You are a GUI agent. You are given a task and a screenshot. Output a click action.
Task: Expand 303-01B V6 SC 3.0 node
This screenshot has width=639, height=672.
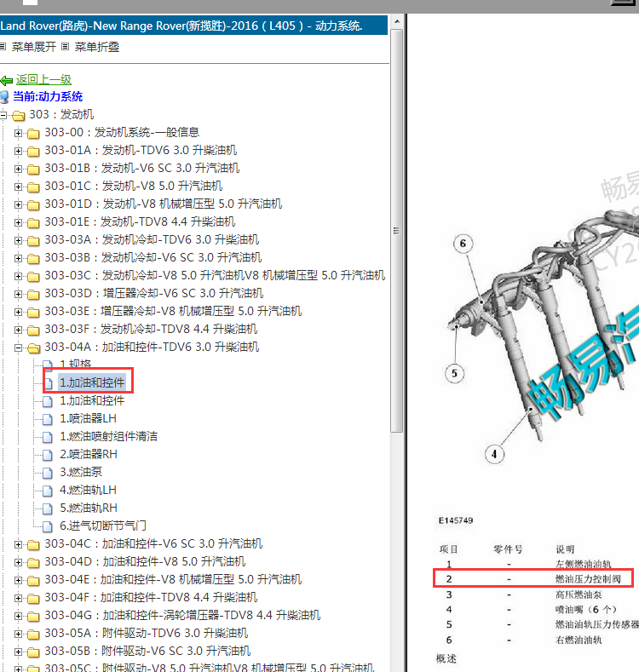(x=18, y=169)
